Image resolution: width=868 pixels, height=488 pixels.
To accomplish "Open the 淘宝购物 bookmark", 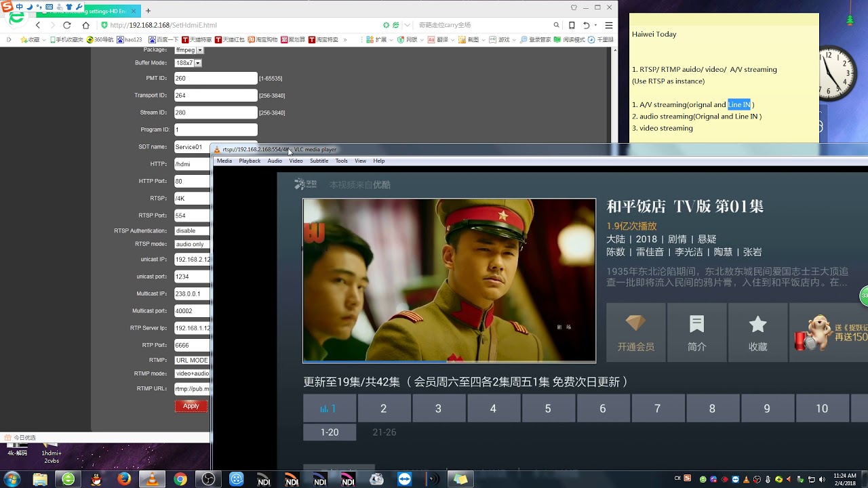I will 262,40.
